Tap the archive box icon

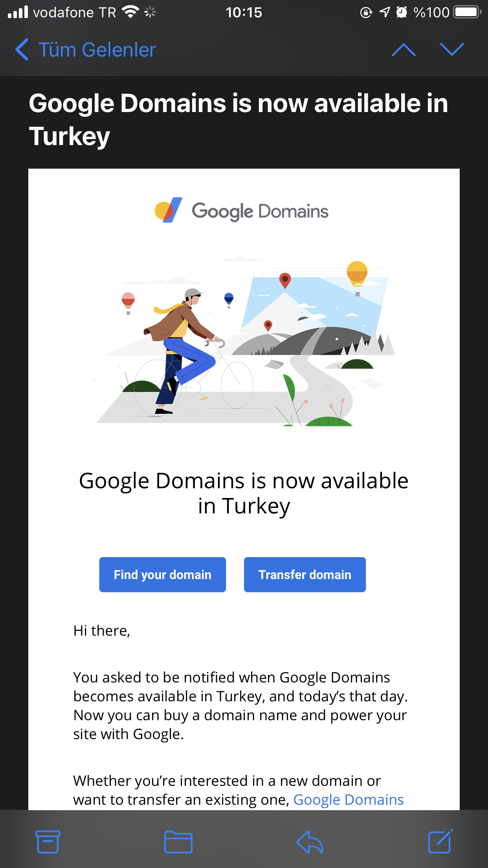point(48,842)
